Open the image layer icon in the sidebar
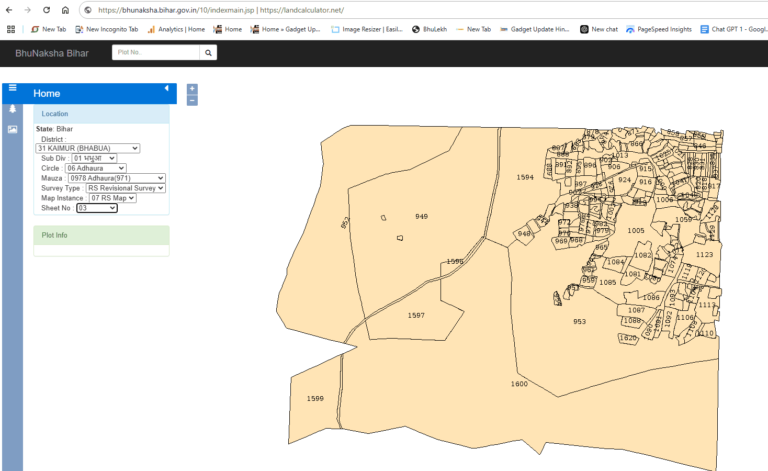This screenshot has height=471, width=768. 13,129
